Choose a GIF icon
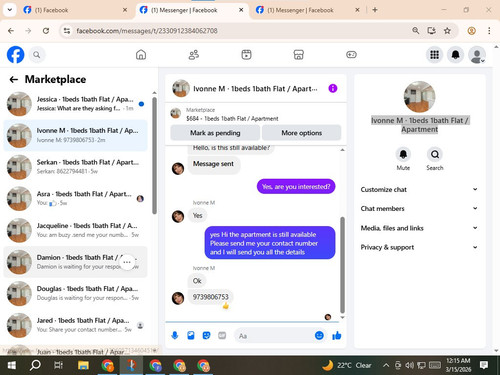The width and height of the screenshot is (500, 375). 222,335
